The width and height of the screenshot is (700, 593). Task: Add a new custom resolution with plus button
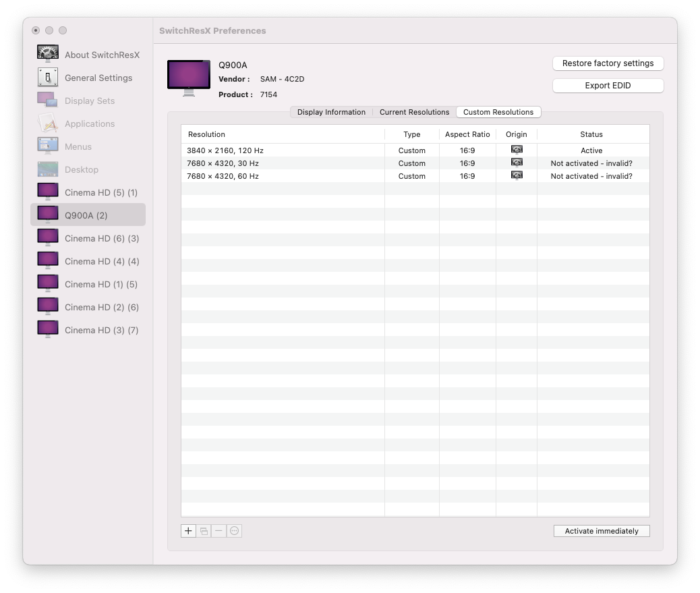188,531
